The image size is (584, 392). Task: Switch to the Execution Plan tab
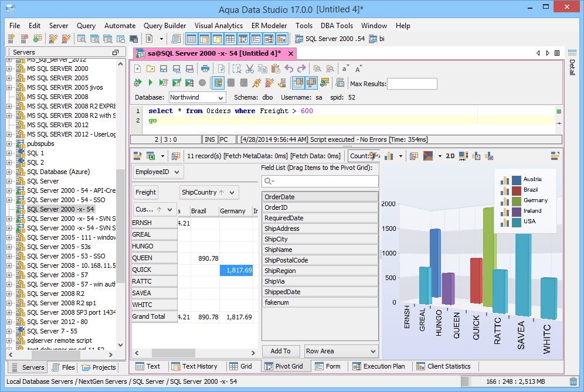coord(379,366)
